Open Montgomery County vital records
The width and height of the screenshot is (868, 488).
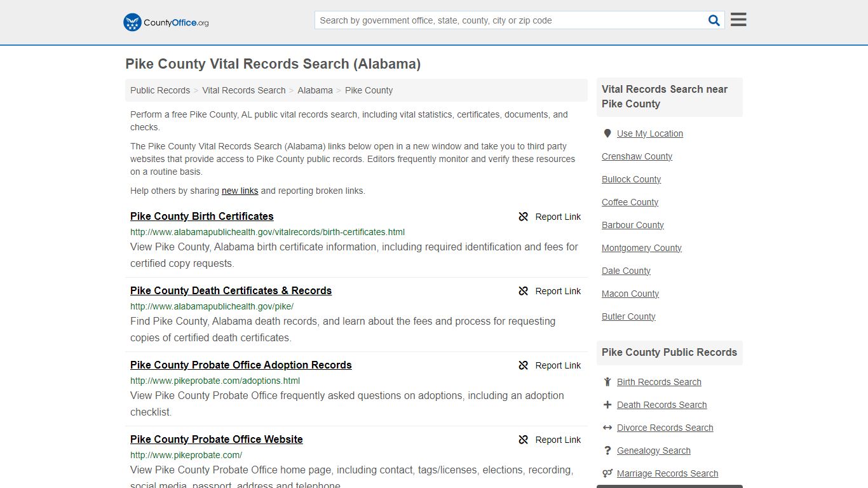pyautogui.click(x=642, y=248)
